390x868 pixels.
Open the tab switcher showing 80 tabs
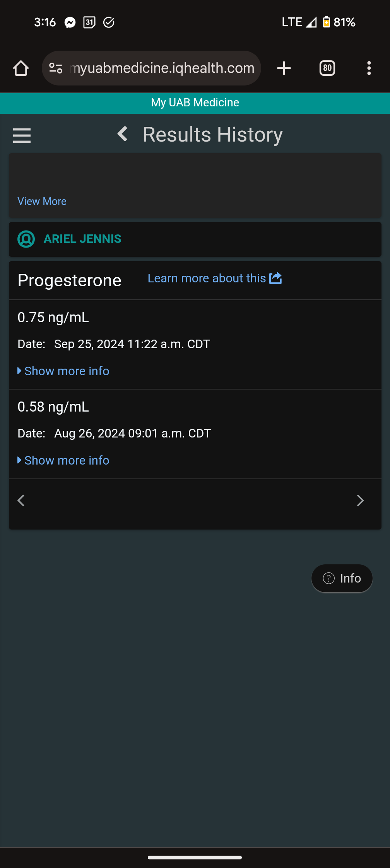point(327,68)
